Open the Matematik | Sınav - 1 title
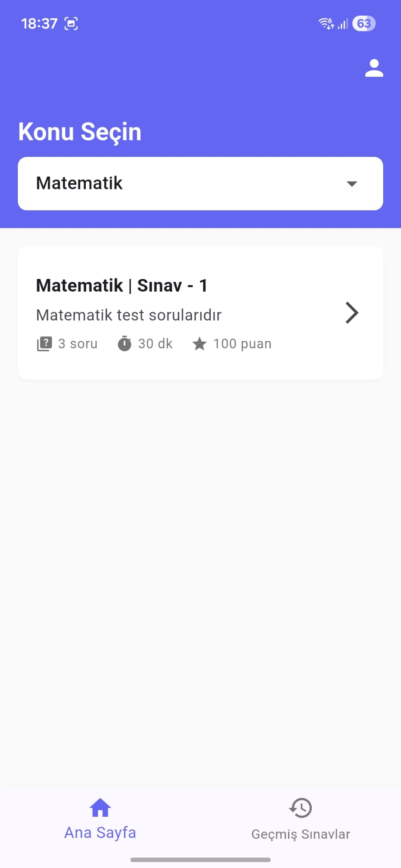The image size is (401, 868). (122, 286)
